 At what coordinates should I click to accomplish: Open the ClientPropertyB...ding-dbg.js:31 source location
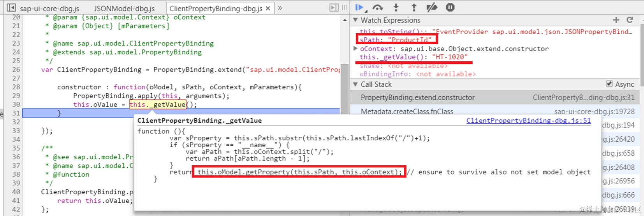pos(583,98)
